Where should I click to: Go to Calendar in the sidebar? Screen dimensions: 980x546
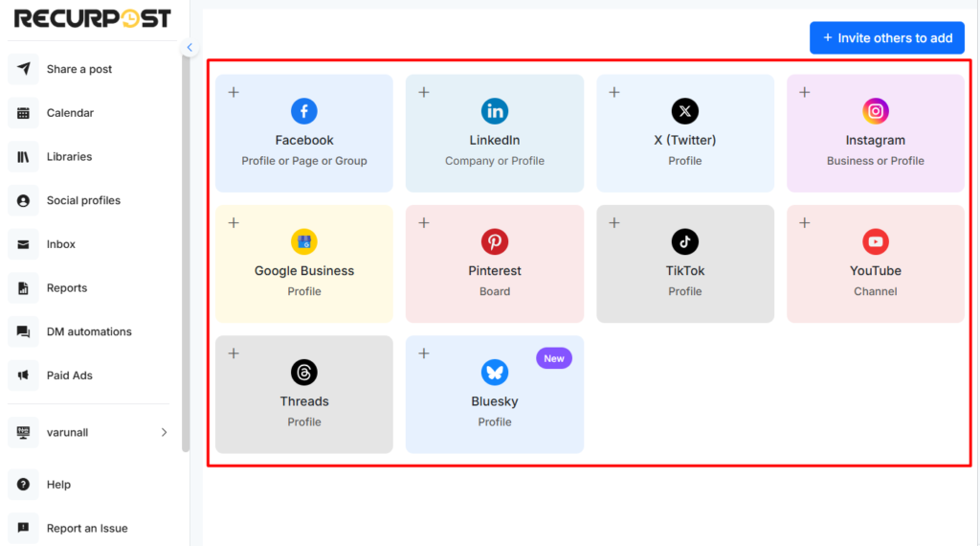70,113
